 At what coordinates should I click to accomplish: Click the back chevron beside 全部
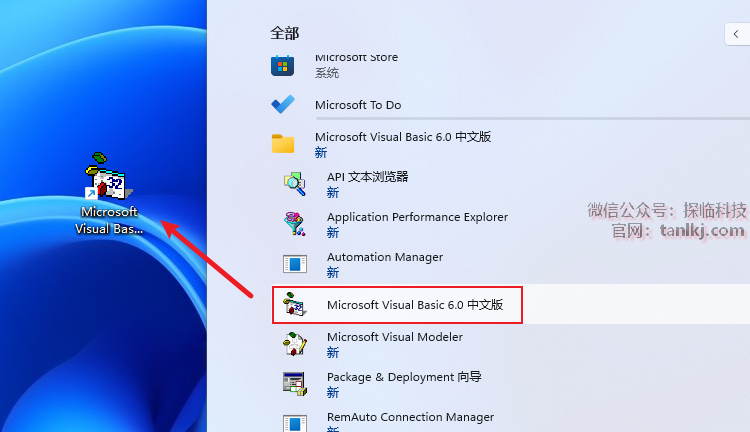coord(735,34)
